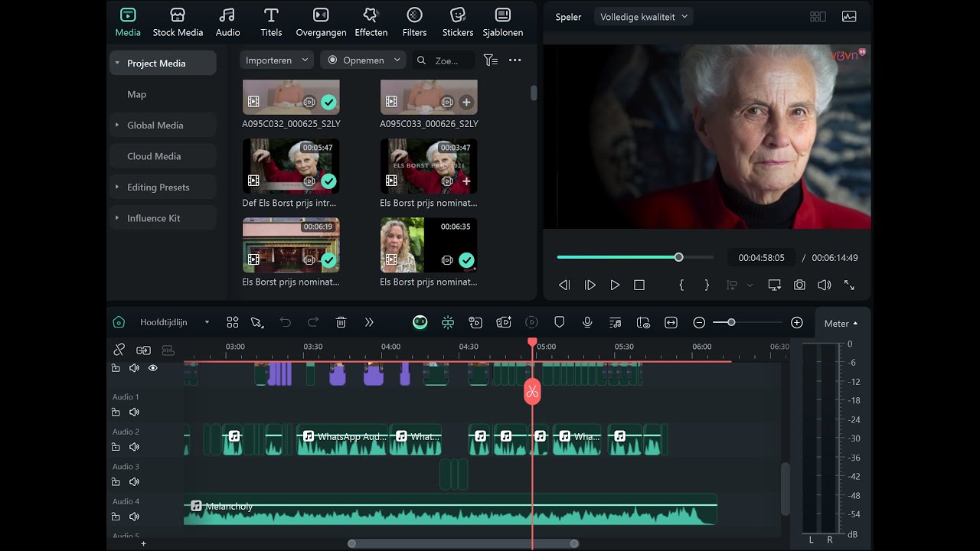
Task: Open the Volledige kwaliteit quality dropdown
Action: 644,17
